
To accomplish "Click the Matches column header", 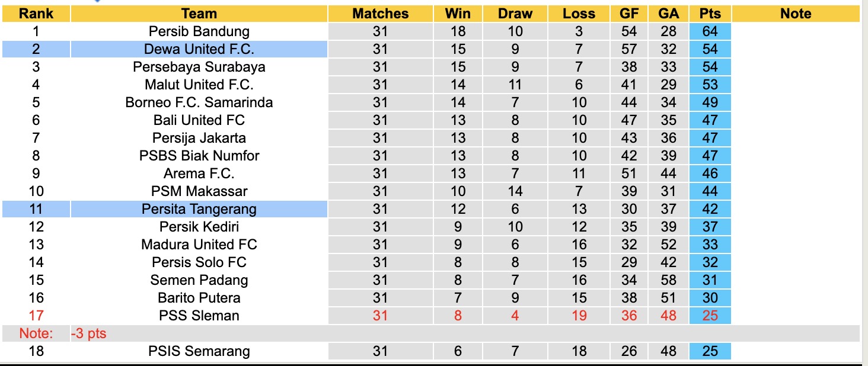I will 380,14.
